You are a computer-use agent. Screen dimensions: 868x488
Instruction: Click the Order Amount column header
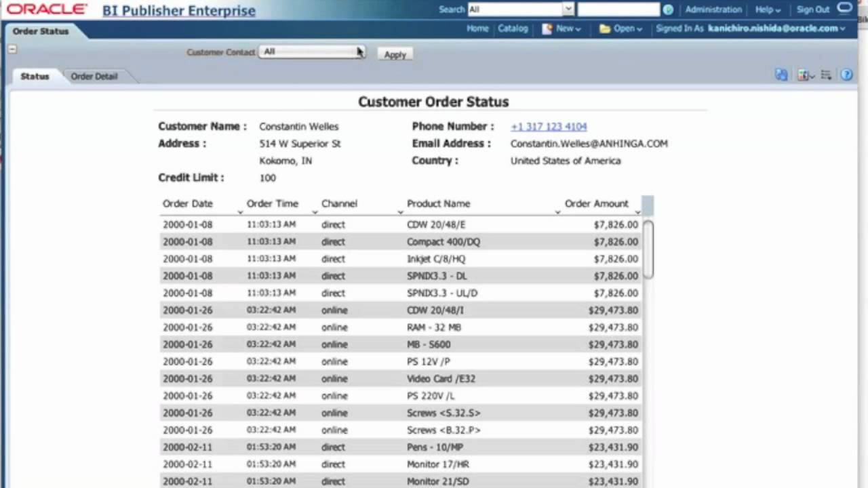click(x=597, y=203)
